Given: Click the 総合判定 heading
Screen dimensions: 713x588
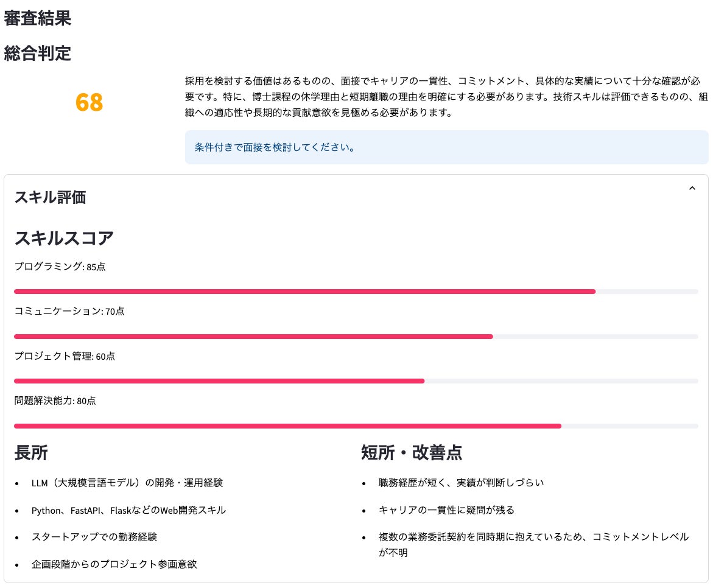Looking at the screenshot, I should 38,54.
